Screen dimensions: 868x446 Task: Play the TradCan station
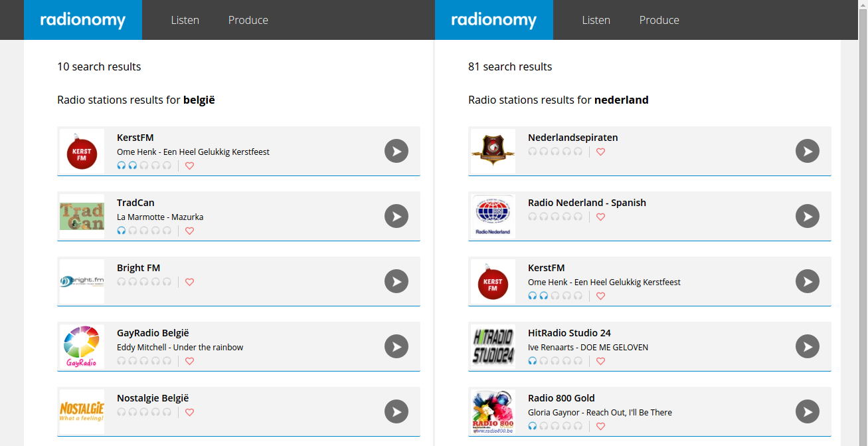coord(396,216)
